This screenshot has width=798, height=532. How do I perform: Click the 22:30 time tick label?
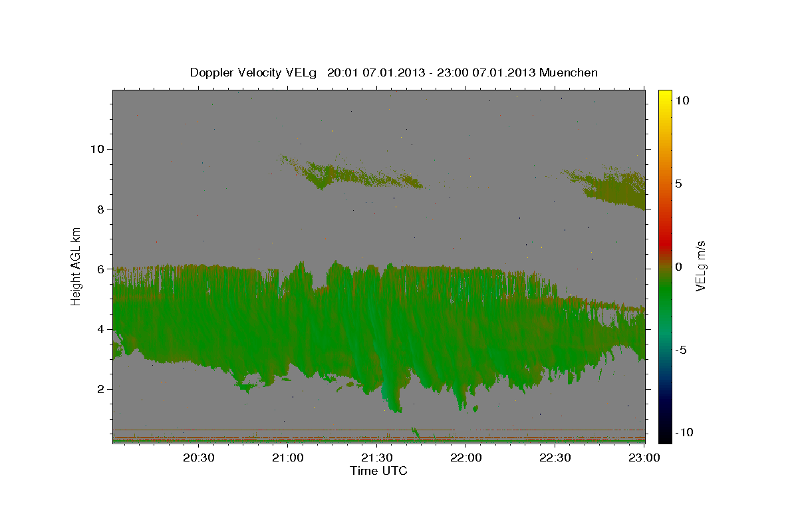(x=555, y=458)
